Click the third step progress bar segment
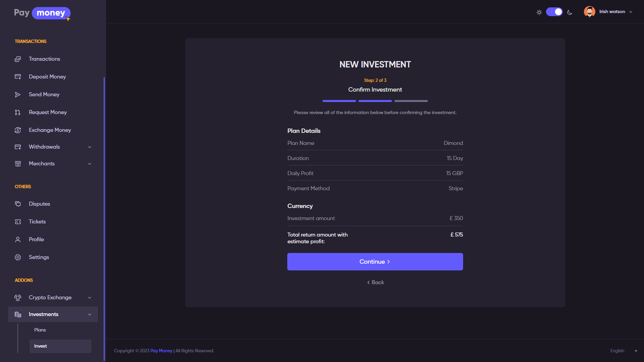The height and width of the screenshot is (362, 644). click(x=411, y=101)
